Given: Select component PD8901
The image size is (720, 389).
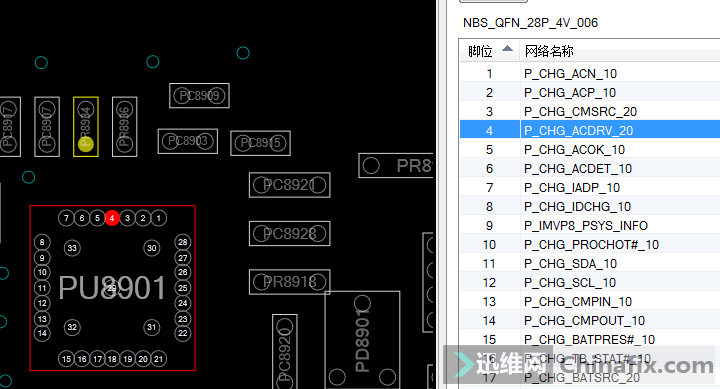Looking at the screenshot, I should [x=362, y=340].
